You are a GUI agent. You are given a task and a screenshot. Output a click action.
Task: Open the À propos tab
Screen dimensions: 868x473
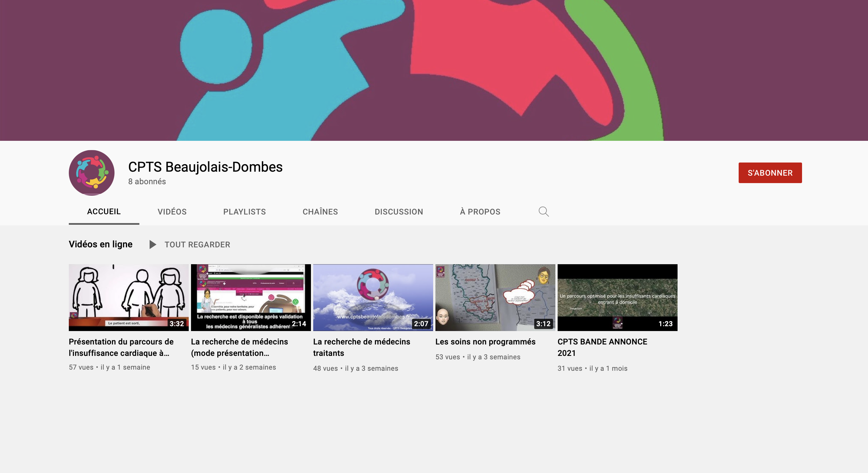coord(480,212)
